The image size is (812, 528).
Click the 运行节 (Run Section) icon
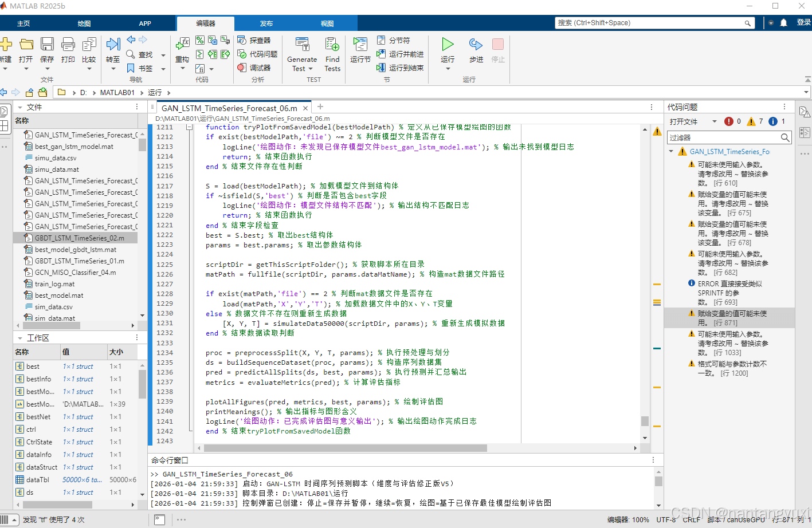[360, 44]
